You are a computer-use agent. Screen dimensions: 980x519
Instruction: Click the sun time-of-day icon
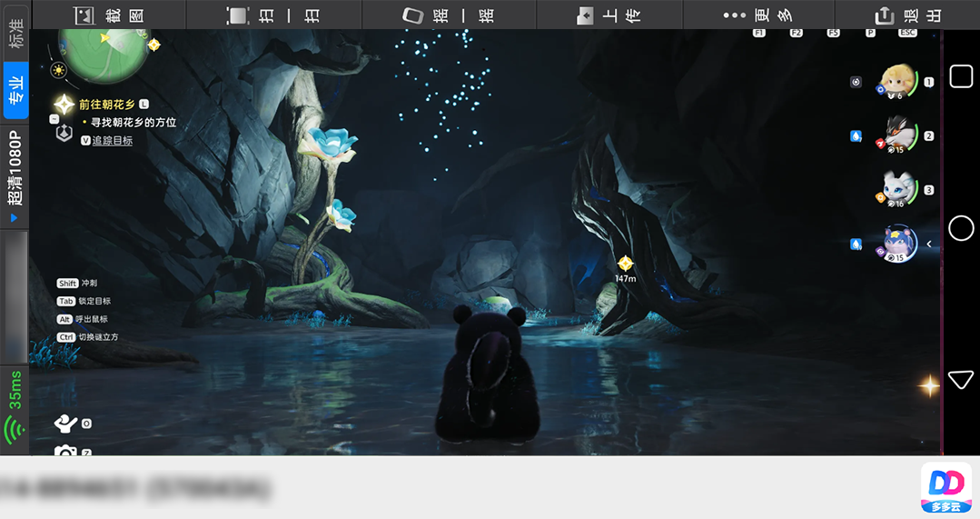(58, 70)
